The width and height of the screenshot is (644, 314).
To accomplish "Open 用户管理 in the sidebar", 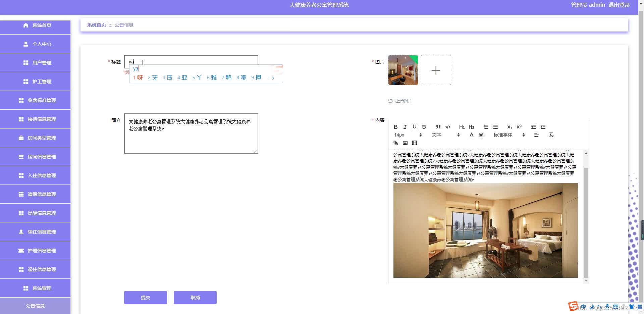I will [35, 63].
